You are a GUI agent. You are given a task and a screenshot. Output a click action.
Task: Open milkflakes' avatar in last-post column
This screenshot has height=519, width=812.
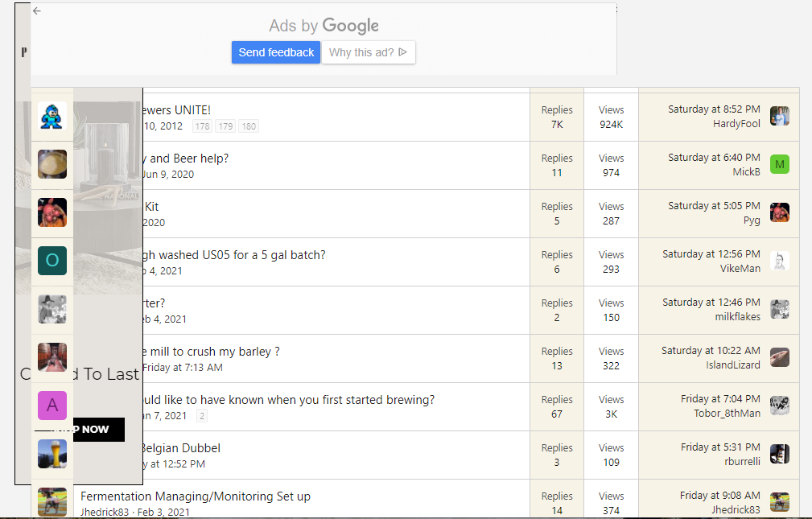779,309
